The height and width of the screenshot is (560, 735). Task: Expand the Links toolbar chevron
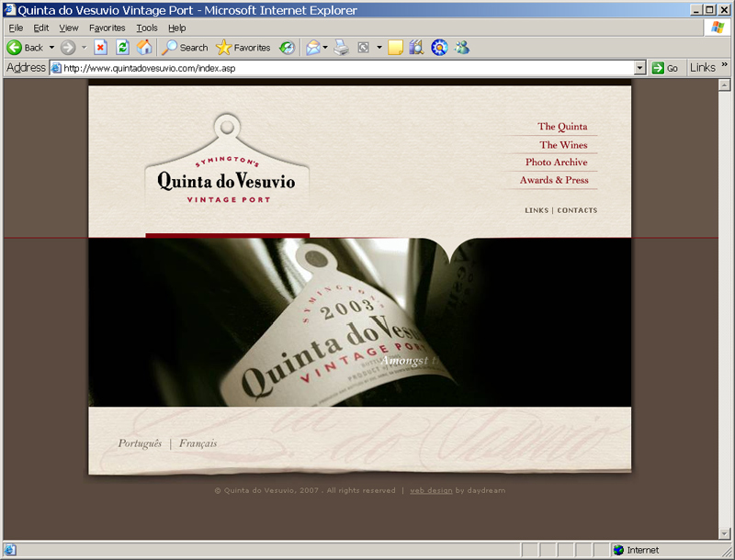click(724, 64)
